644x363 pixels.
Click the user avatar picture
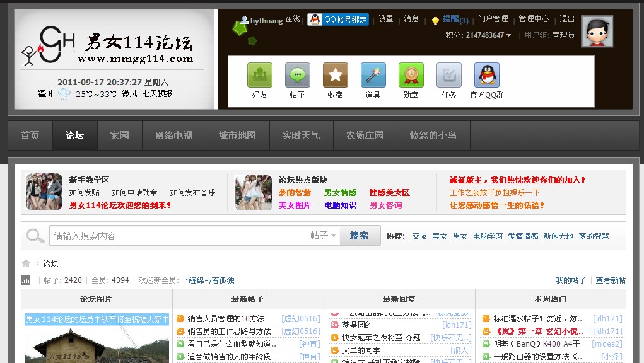click(597, 32)
